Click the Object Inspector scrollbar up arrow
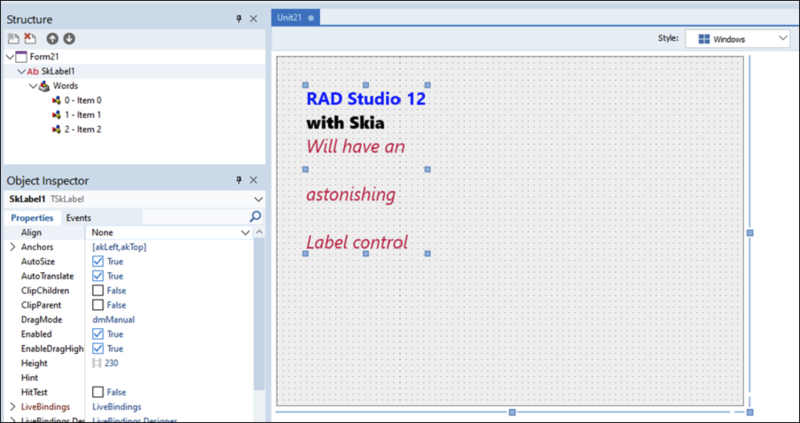This screenshot has width=800, height=423. coord(259,232)
